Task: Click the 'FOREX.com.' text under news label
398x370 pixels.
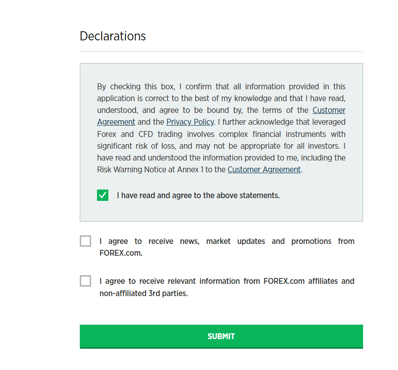Action: point(121,253)
